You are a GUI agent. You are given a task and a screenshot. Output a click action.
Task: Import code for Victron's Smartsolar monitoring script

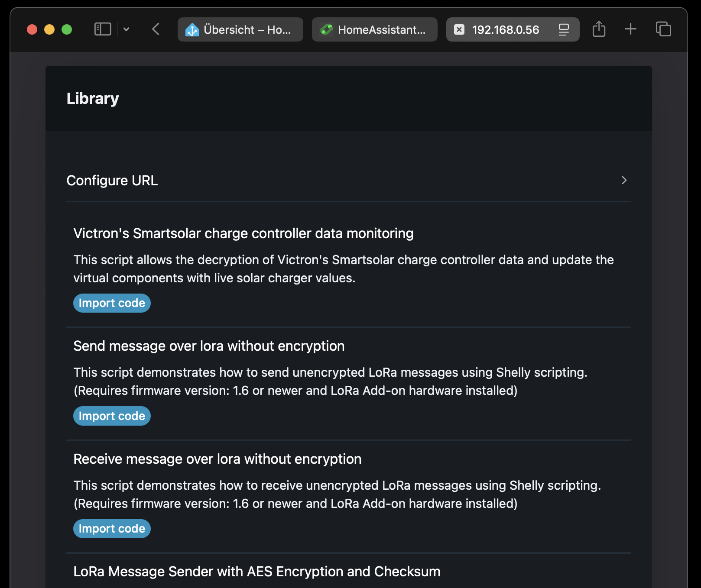coord(112,303)
